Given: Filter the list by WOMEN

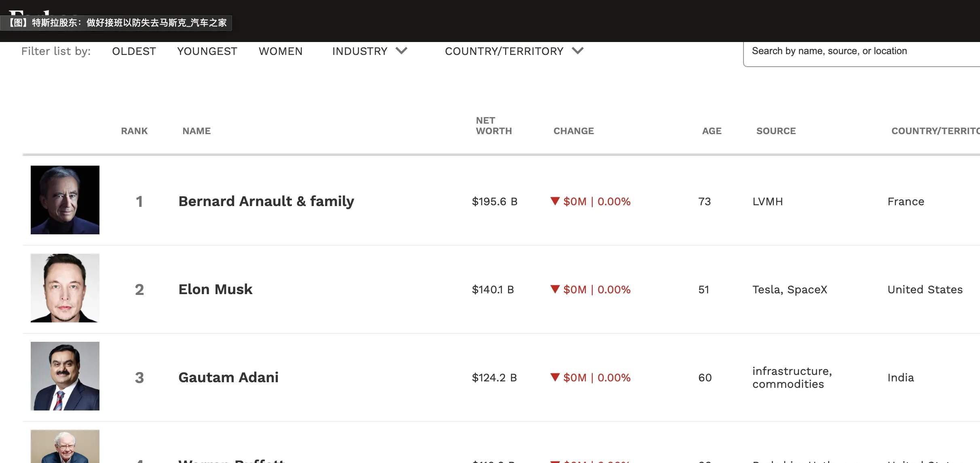Looking at the screenshot, I should [281, 51].
